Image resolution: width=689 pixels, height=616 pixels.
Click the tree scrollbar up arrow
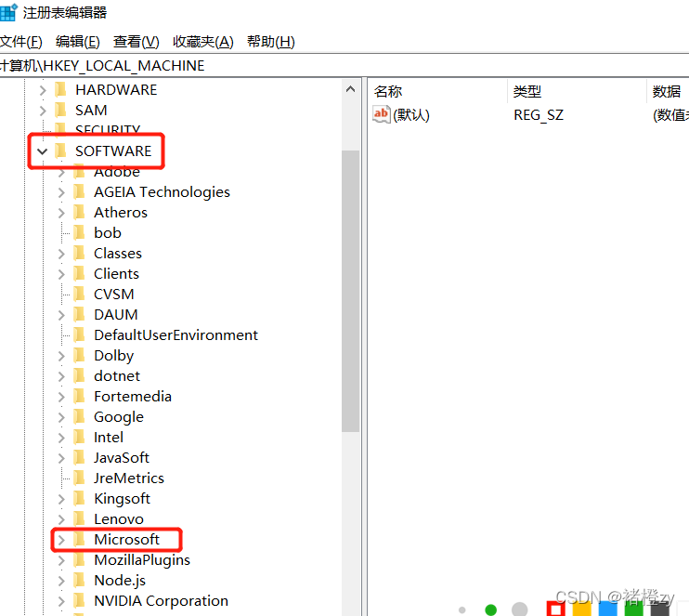(351, 89)
